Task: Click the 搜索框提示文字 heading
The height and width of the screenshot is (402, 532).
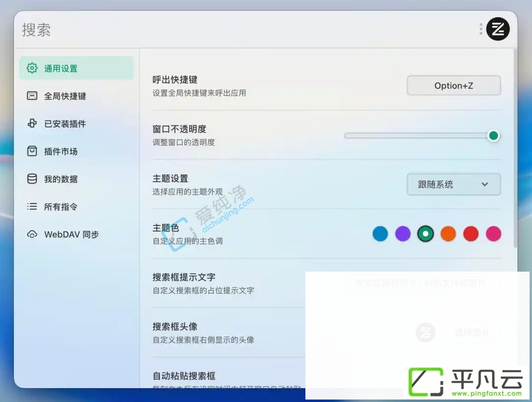Action: pyautogui.click(x=184, y=277)
